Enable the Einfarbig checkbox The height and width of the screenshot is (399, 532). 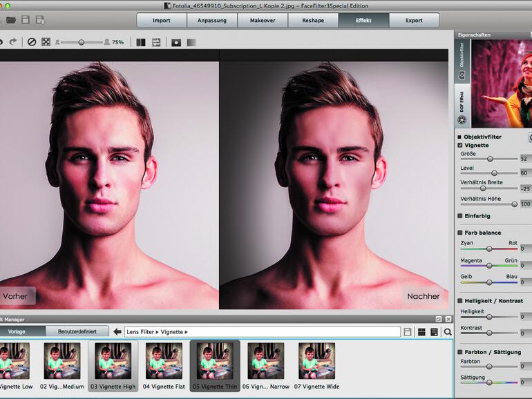pos(461,215)
